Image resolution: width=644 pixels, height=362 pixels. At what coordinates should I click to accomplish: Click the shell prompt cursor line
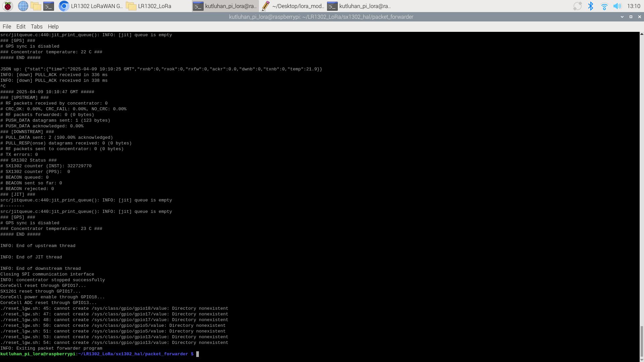tap(100, 354)
